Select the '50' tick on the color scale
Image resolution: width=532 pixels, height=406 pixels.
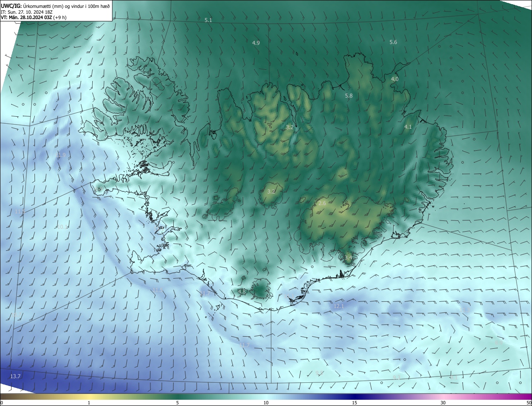tap(529, 403)
